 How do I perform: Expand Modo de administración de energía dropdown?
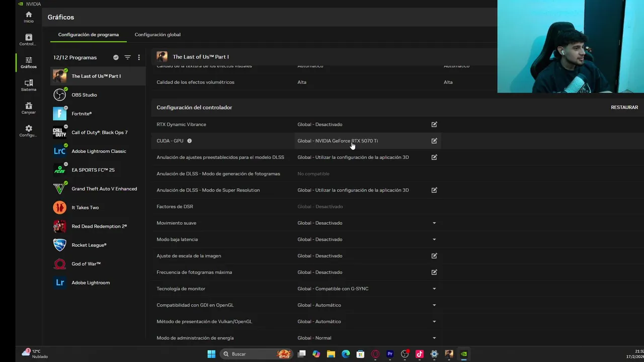[434, 338]
